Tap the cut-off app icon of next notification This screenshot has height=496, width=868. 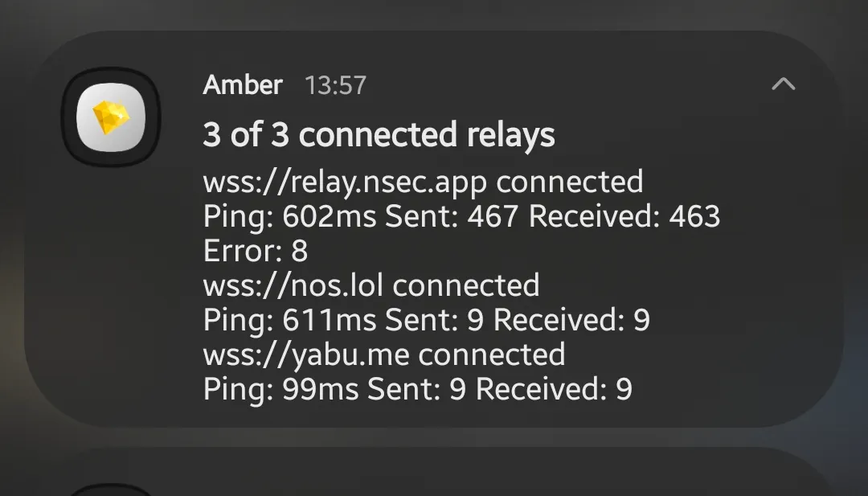(111, 490)
